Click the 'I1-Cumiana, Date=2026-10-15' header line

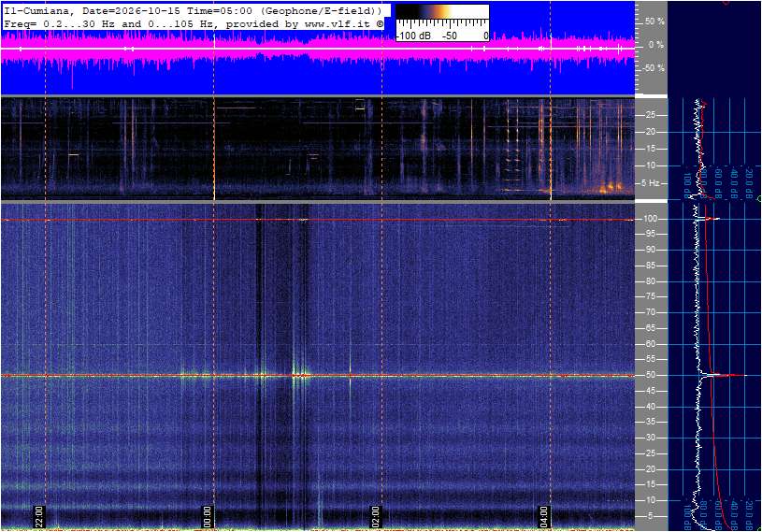coord(193,10)
